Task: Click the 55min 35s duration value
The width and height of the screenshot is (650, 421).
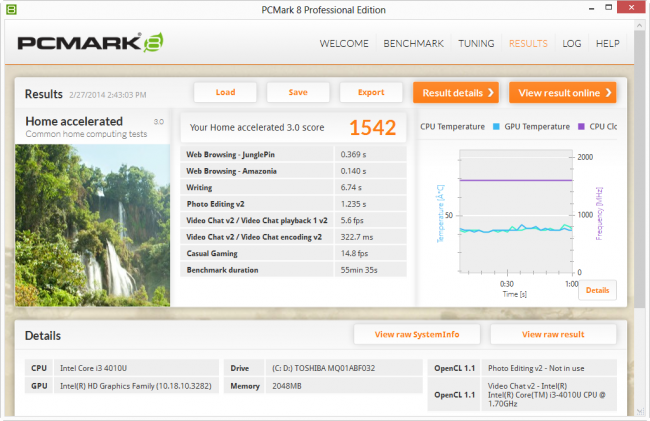Action: point(359,270)
